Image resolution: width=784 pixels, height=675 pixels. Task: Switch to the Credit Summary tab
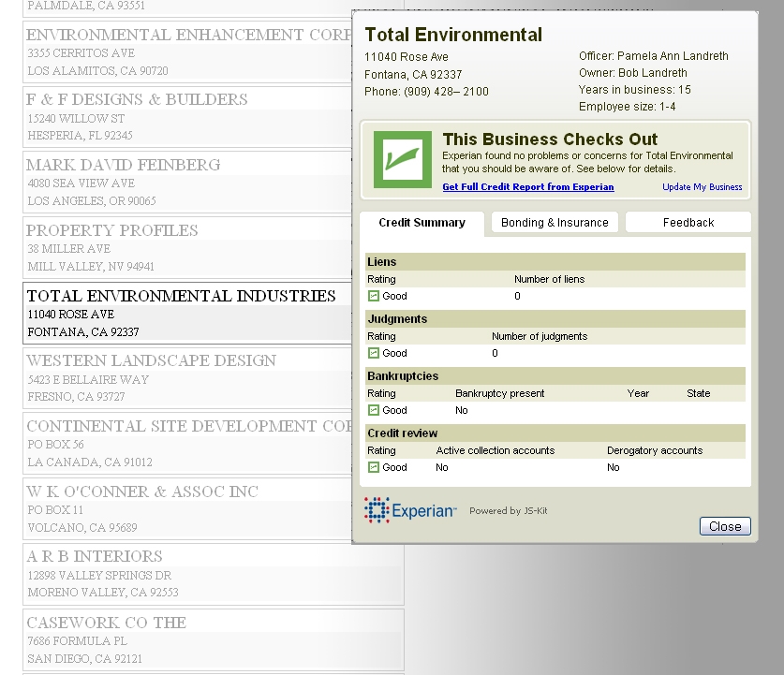[422, 223]
